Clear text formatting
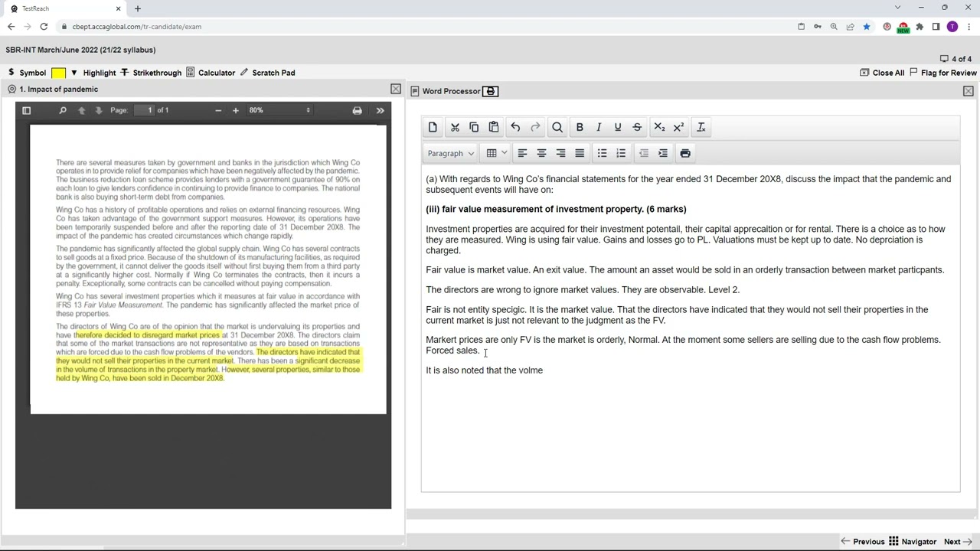Viewport: 980px width, 551px height. (x=701, y=127)
